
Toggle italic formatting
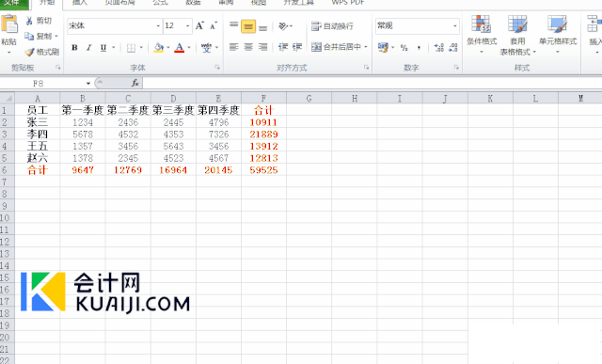coord(89,48)
